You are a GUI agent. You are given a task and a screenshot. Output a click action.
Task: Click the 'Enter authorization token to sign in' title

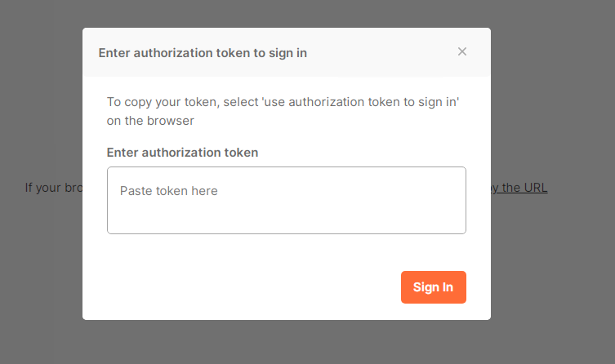point(203,53)
